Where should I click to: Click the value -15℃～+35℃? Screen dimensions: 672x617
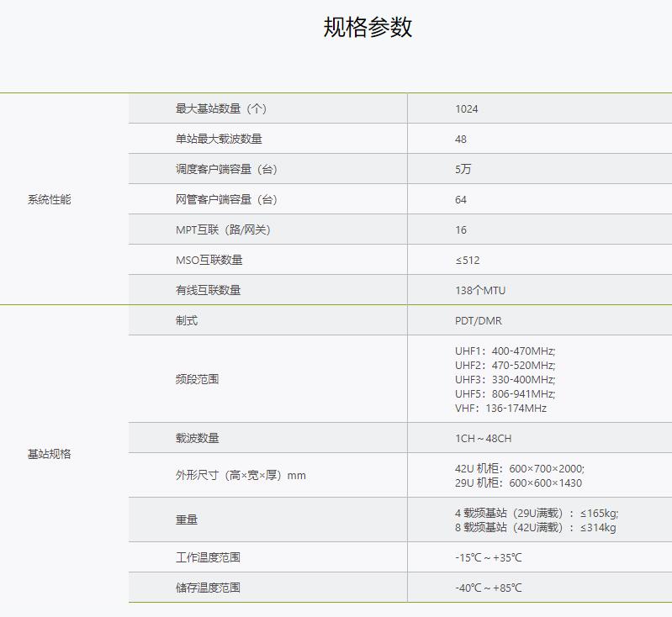coord(489,557)
